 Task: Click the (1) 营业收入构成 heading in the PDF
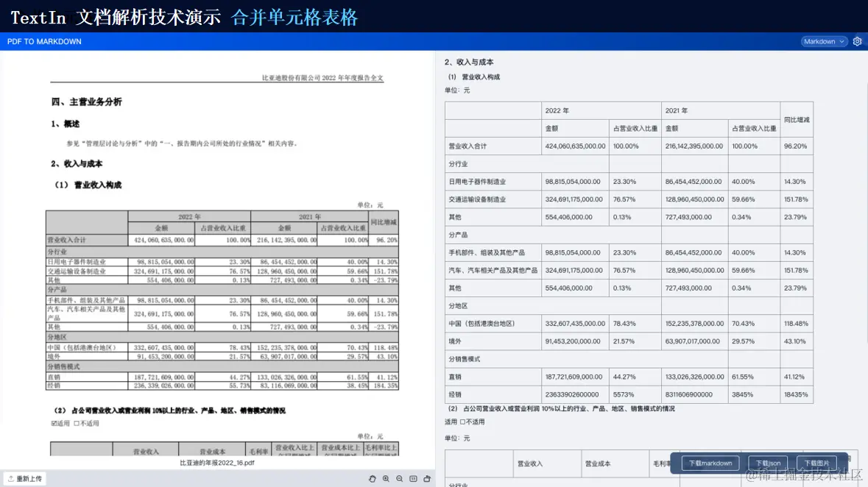(88, 185)
